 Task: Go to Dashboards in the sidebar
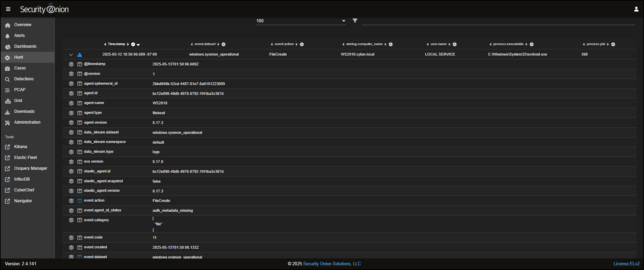(x=25, y=46)
